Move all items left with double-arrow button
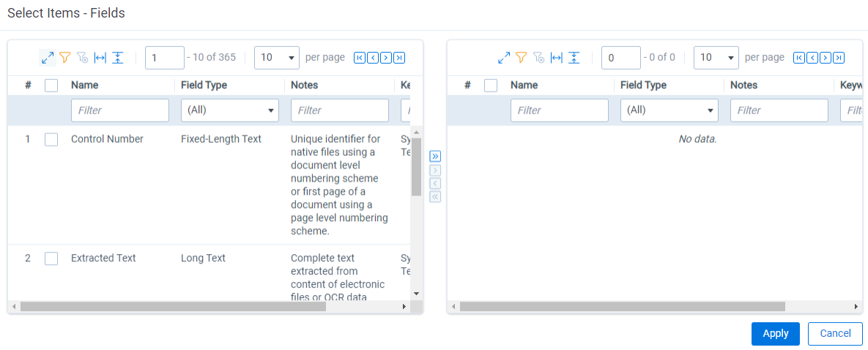868x350 pixels. pos(435,196)
